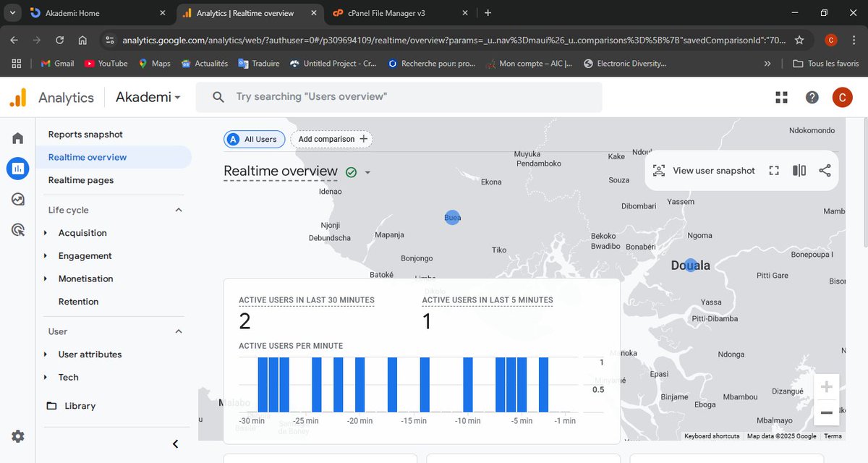The height and width of the screenshot is (463, 868).
Task: Click the Buea user bubble on map
Action: (x=452, y=217)
